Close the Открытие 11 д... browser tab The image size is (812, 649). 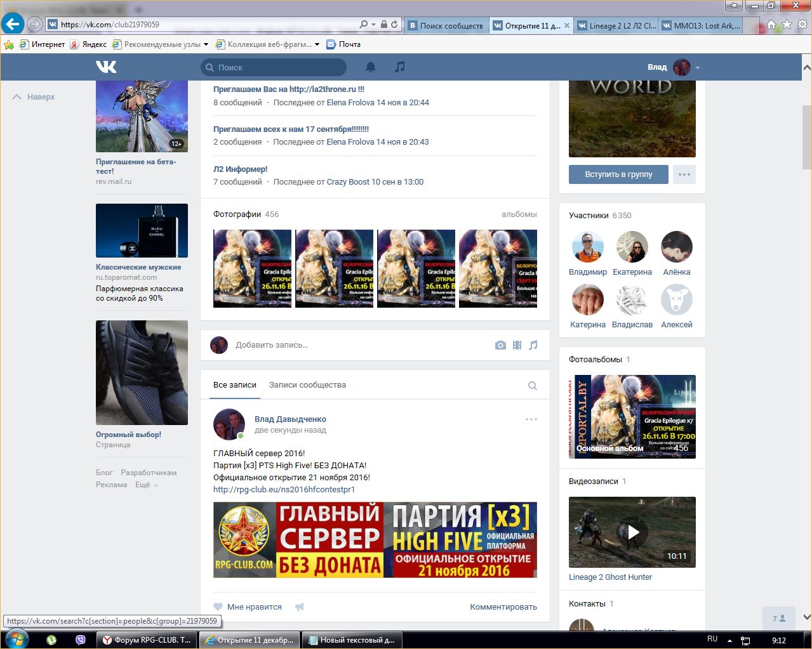coord(567,25)
